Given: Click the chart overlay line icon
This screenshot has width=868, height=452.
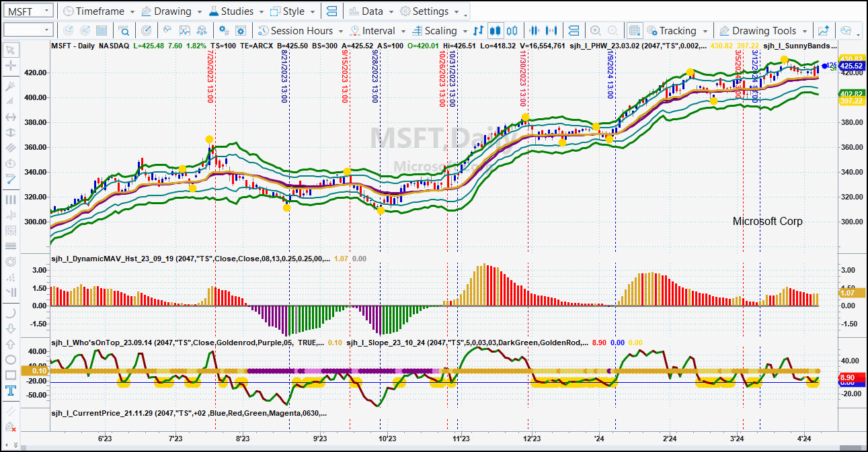Looking at the screenshot, I should coord(185,30).
